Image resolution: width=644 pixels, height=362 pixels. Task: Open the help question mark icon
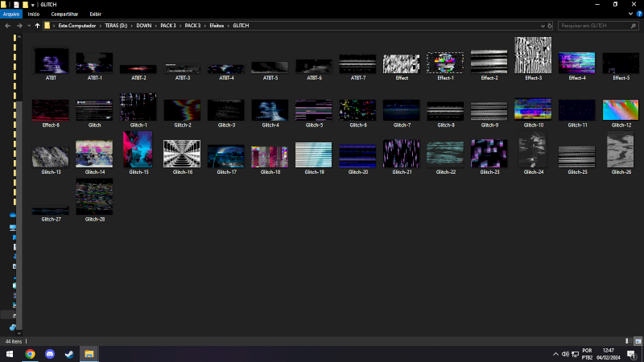(x=639, y=14)
